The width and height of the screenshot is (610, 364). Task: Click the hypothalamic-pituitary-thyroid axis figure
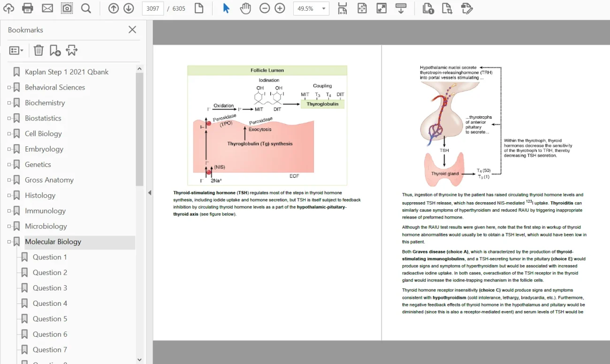point(496,126)
